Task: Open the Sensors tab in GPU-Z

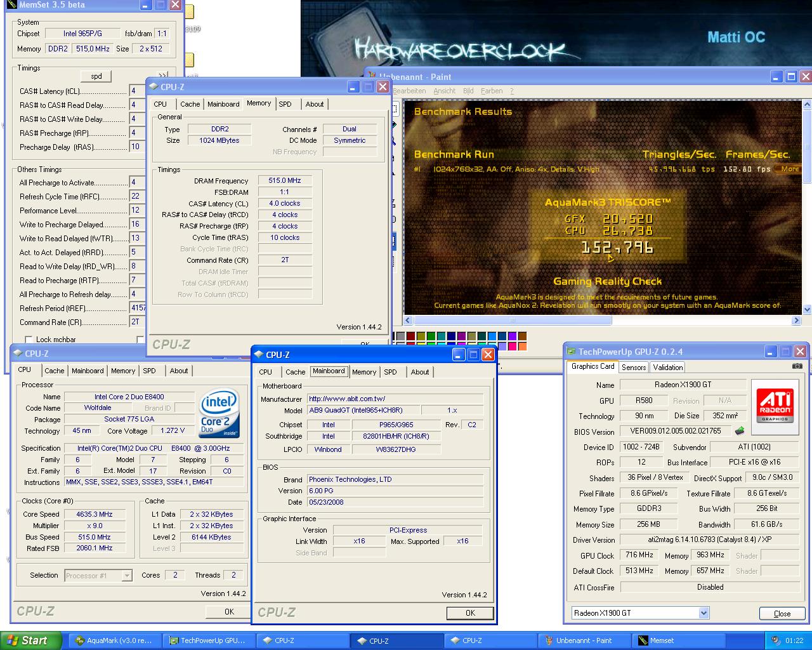Action: pyautogui.click(x=634, y=368)
